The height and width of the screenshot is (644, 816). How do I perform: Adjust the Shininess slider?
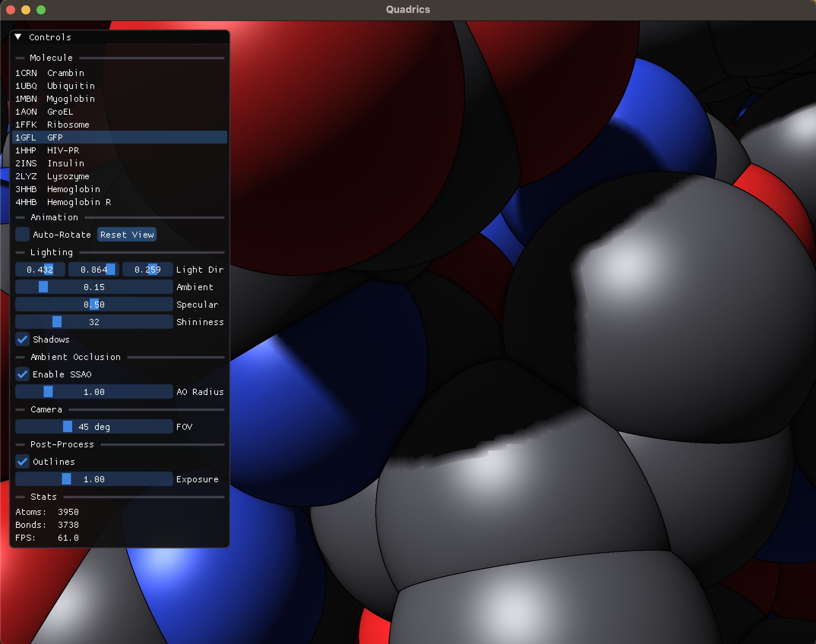coord(94,322)
